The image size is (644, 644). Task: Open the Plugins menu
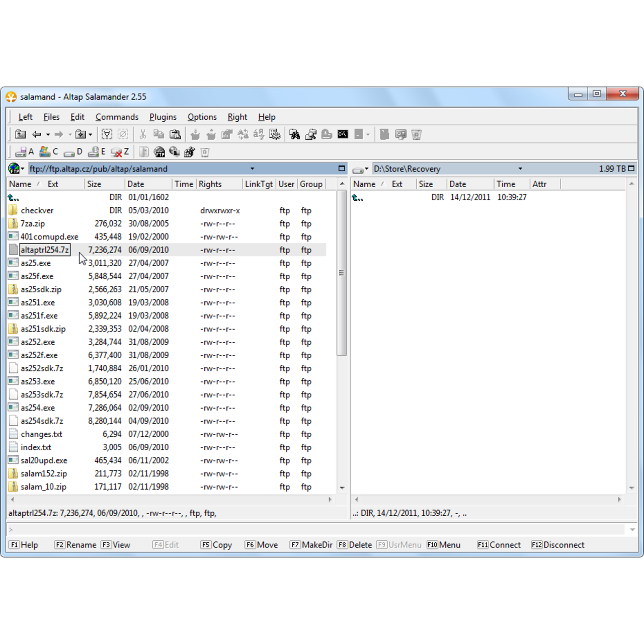pyautogui.click(x=163, y=117)
